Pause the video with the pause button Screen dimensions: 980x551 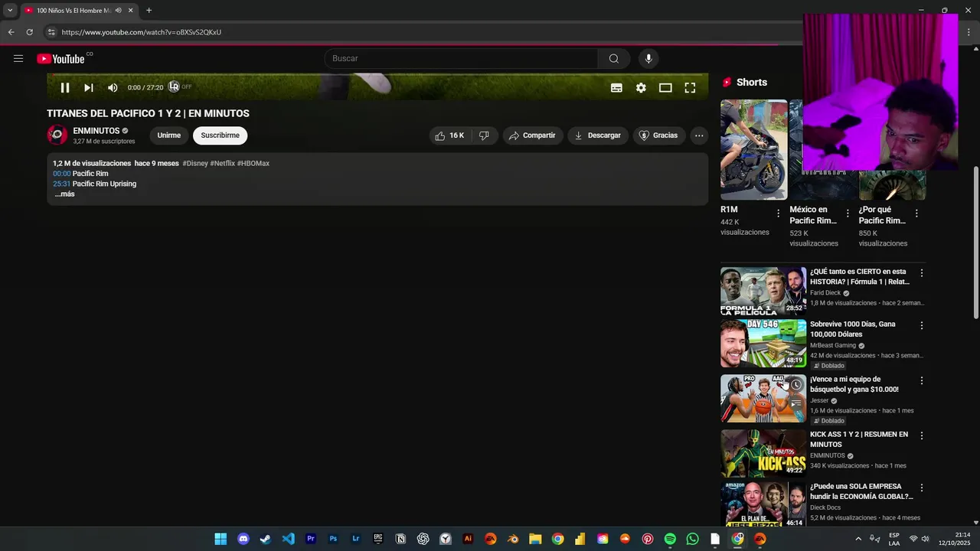pyautogui.click(x=65, y=88)
